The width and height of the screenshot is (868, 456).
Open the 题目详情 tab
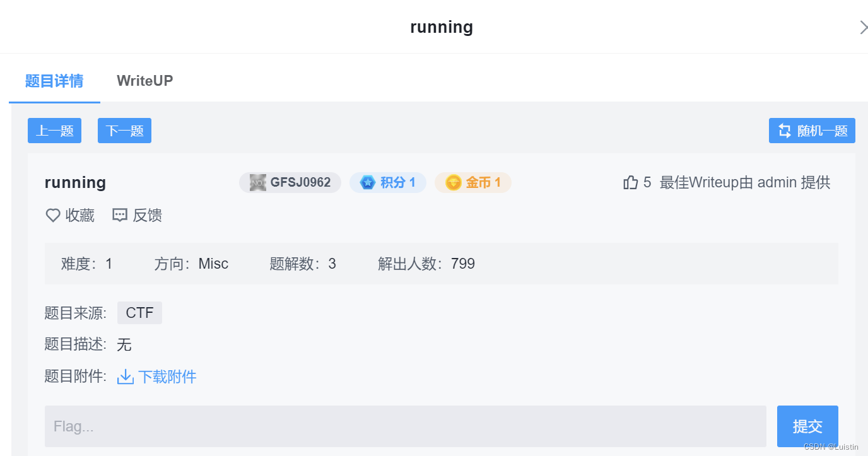pyautogui.click(x=54, y=81)
